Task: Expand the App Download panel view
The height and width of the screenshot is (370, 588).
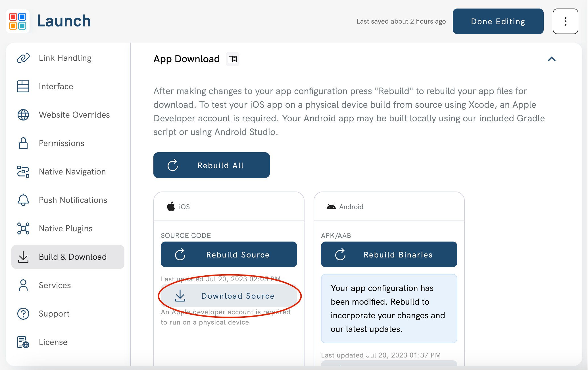Action: coord(551,59)
